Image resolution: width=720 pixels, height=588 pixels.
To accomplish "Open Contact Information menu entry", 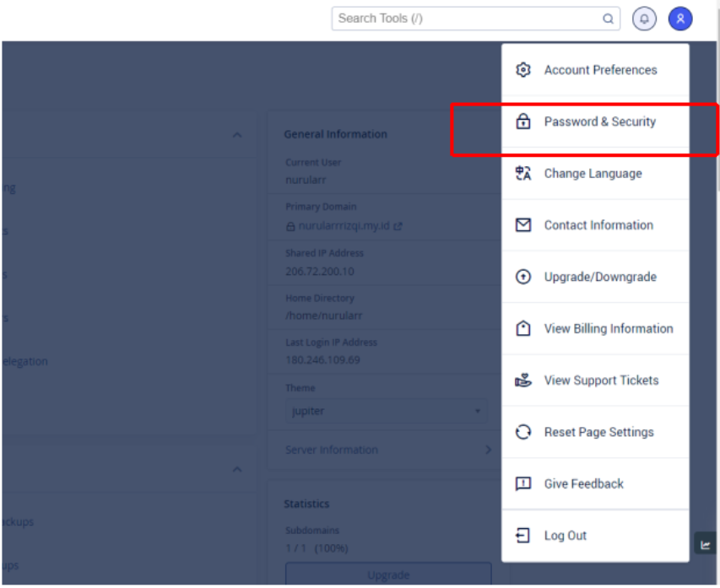I will [x=595, y=225].
